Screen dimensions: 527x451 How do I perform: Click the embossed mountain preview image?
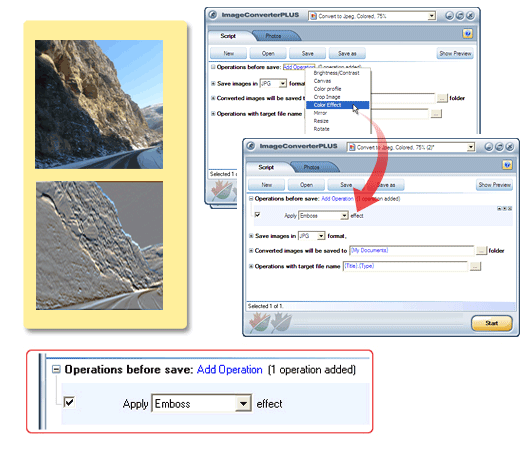coord(99,246)
